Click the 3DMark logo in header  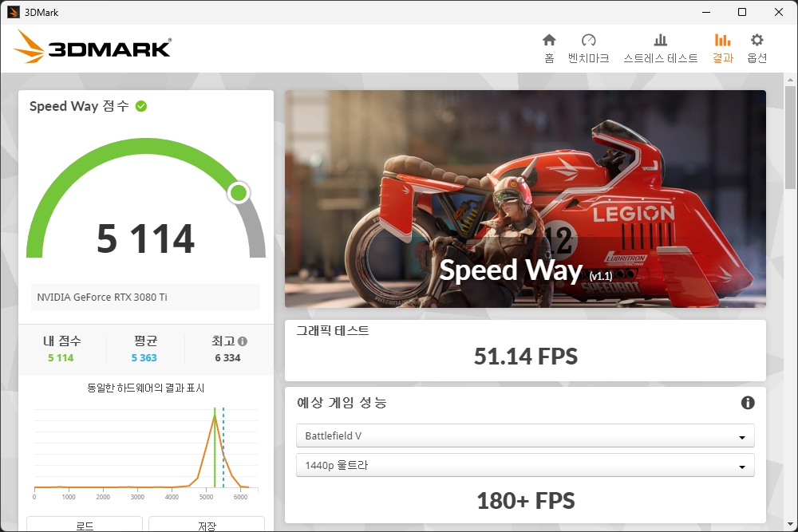click(x=93, y=47)
